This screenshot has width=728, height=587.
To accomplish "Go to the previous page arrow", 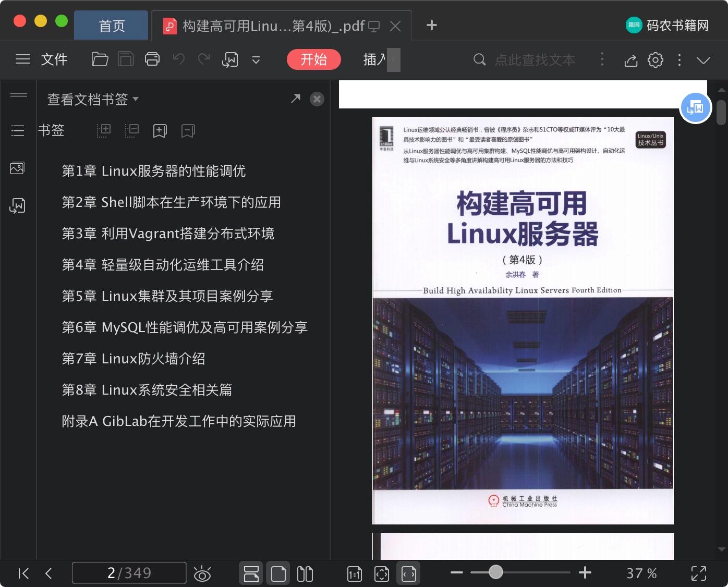I will (48, 573).
